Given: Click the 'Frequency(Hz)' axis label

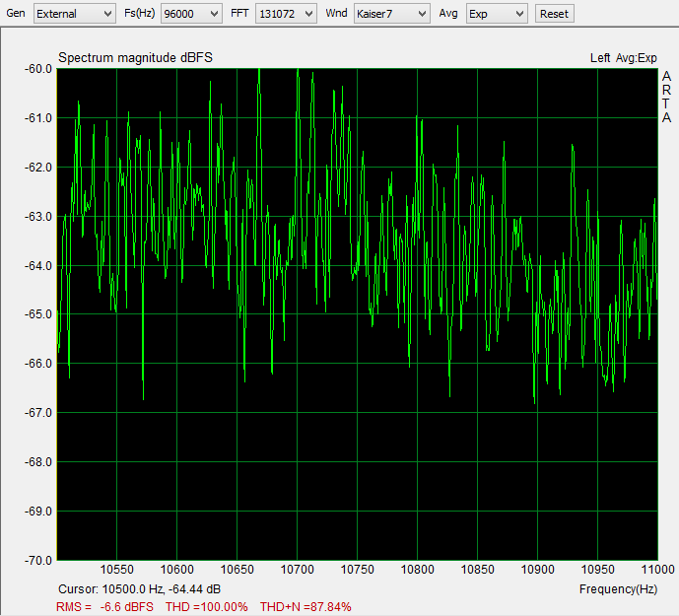Looking at the screenshot, I should coord(618,589).
